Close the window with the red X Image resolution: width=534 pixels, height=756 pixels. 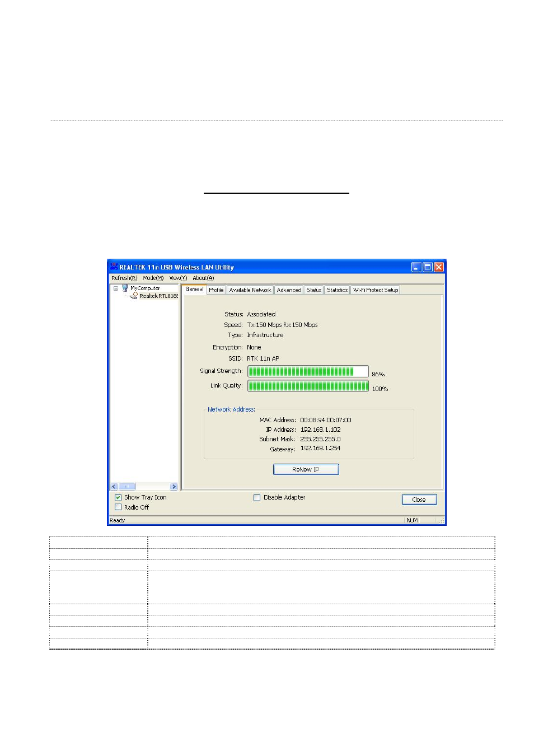[x=439, y=267]
